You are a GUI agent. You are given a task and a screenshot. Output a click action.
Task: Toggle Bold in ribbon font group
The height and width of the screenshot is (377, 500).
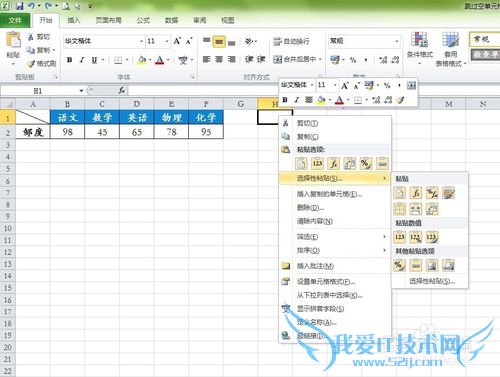tap(69, 60)
